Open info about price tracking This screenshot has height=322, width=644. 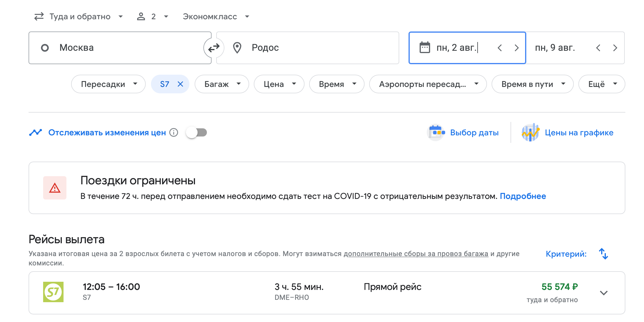(174, 132)
